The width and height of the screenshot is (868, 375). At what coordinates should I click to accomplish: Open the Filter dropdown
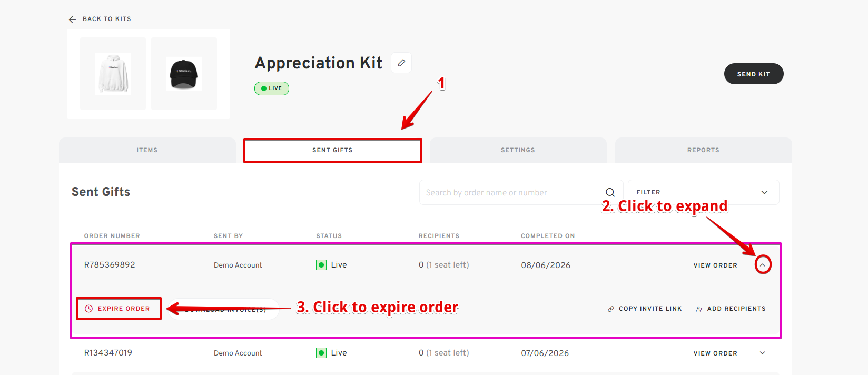[703, 192]
